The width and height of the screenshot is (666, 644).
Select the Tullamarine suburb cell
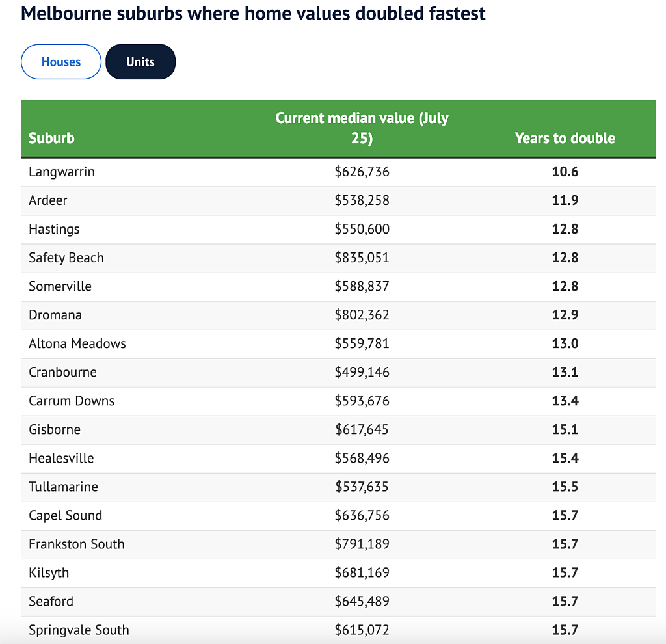click(x=63, y=487)
